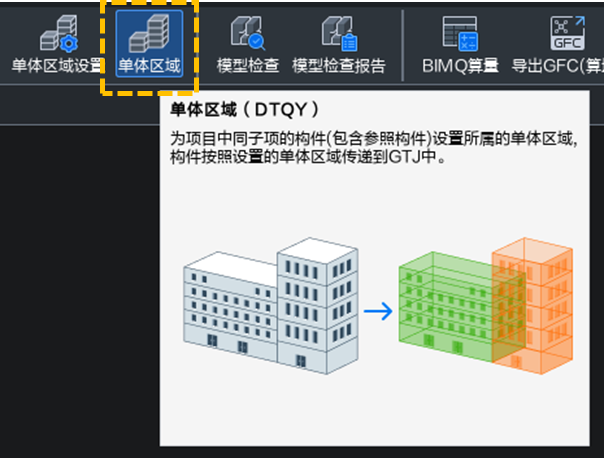Run 模型检查 model check
Screen dimensions: 604x458
[x=248, y=44]
